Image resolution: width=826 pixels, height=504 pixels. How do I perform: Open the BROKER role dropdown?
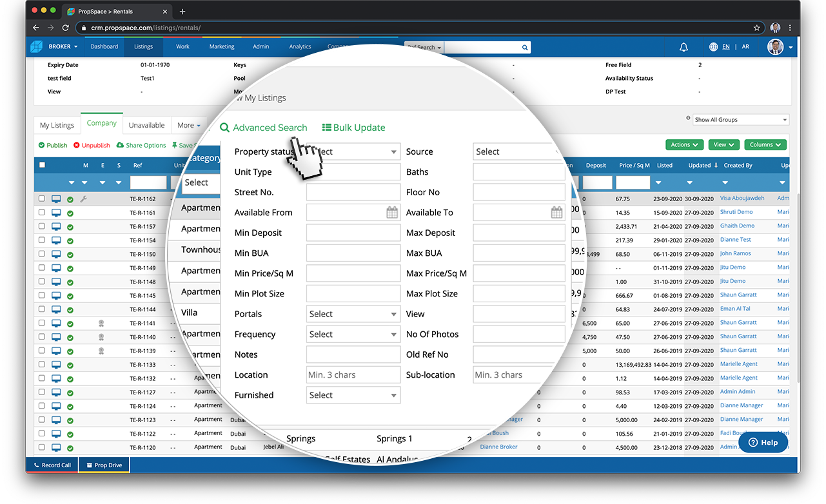(x=63, y=47)
